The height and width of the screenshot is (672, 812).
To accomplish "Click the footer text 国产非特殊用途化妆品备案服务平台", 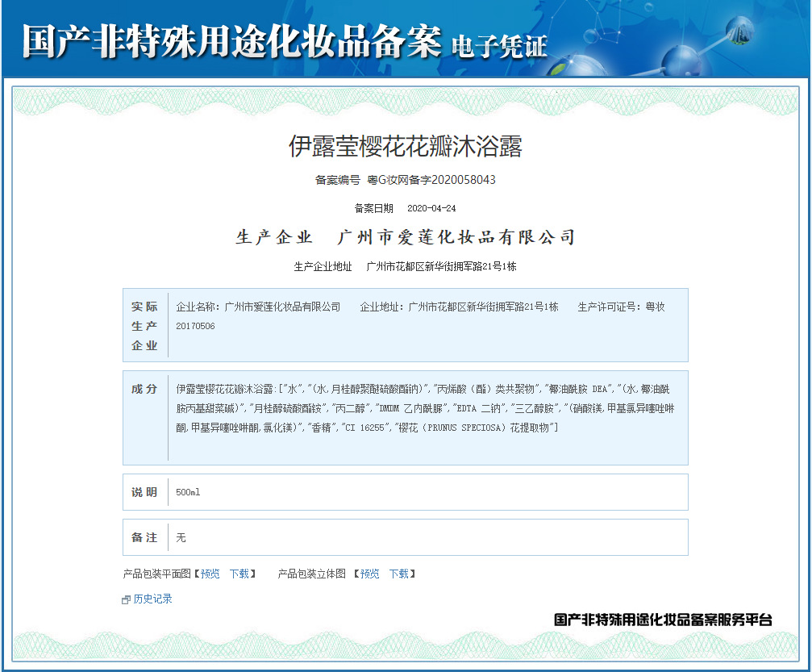I will point(663,620).
